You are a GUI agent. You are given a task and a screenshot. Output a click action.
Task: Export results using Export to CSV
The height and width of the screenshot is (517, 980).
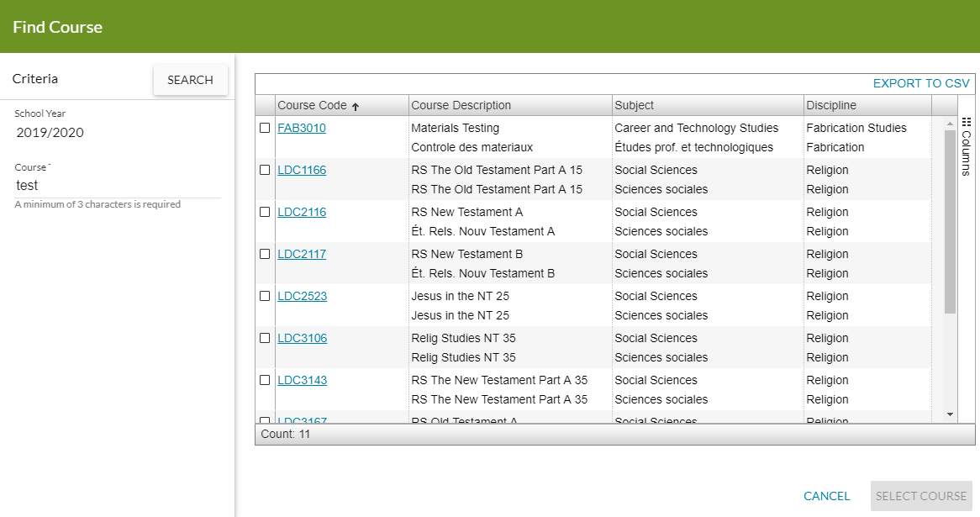coord(920,83)
